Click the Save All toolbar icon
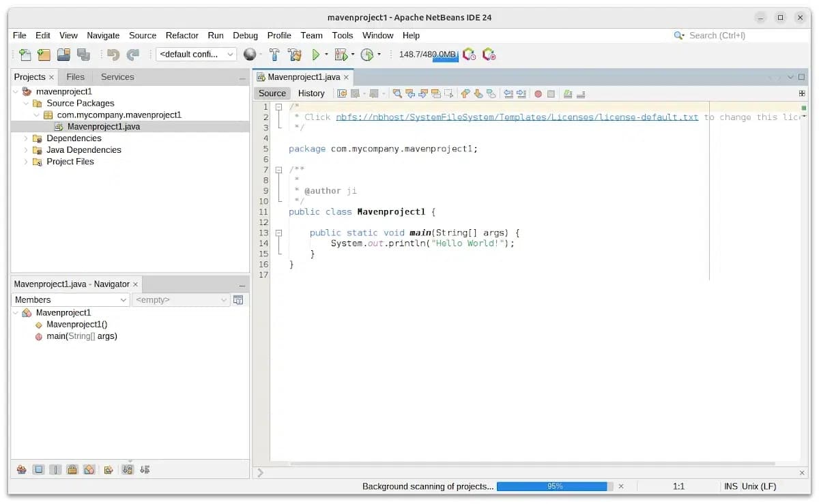This screenshot has width=819, height=504. pyautogui.click(x=83, y=55)
